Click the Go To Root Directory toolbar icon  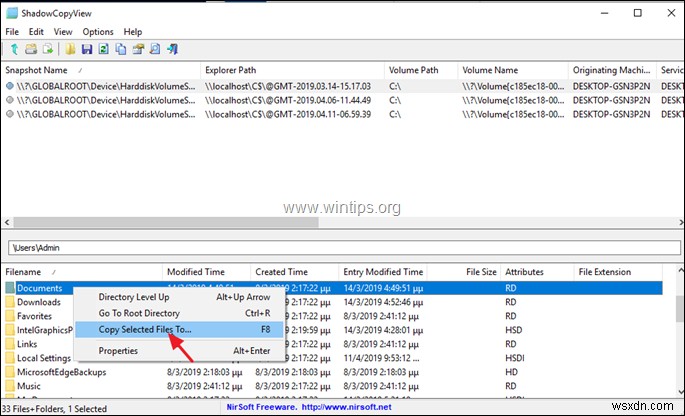click(31, 49)
